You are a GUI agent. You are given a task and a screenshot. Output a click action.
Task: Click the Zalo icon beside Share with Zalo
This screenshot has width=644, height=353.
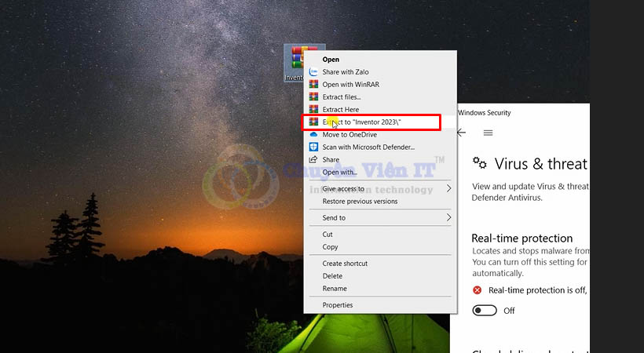coord(313,72)
